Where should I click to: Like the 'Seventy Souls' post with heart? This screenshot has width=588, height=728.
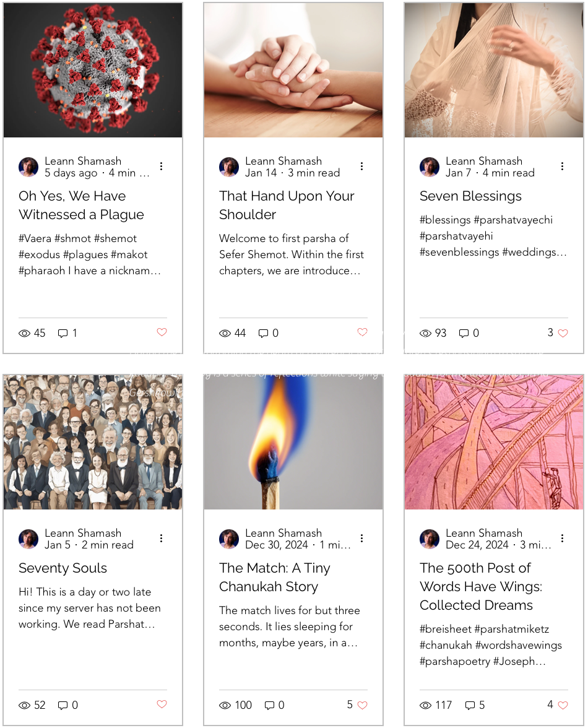click(162, 704)
